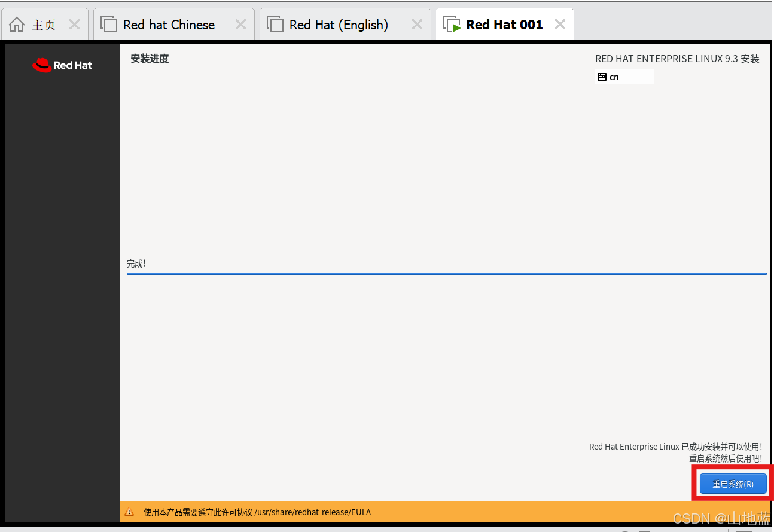This screenshot has height=532, width=774.
Task: Click the installation progress bar
Action: coord(446,274)
